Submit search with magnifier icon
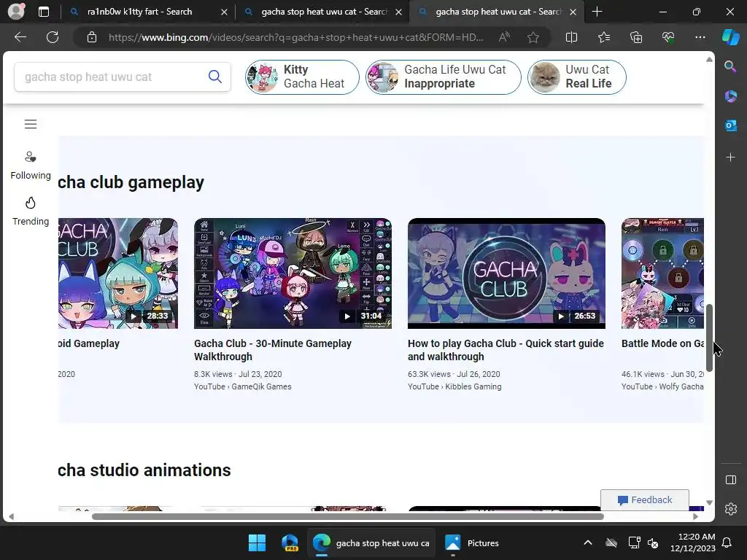Screen dimensions: 747x560 [215, 77]
